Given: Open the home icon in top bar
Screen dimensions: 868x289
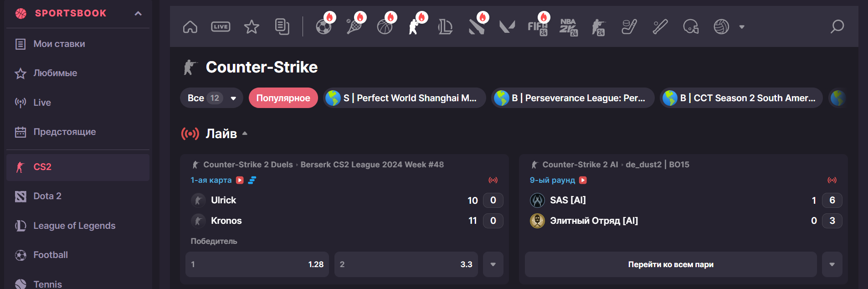Looking at the screenshot, I should tap(190, 27).
